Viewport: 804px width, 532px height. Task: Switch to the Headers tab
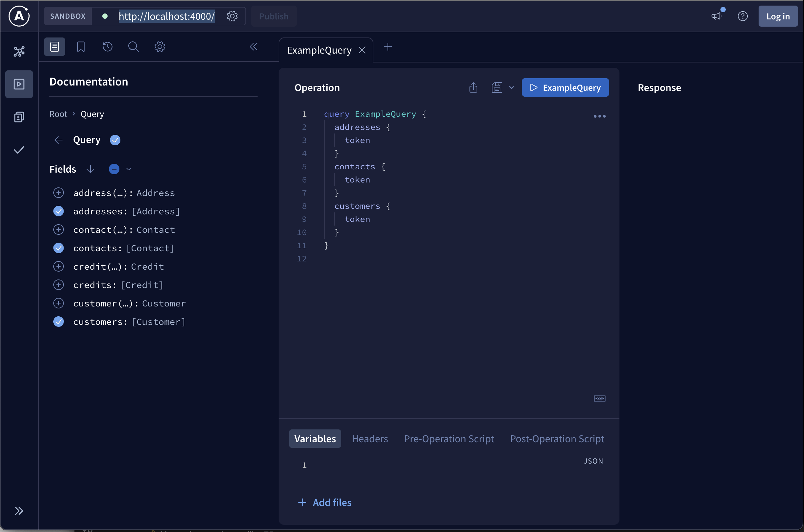369,439
